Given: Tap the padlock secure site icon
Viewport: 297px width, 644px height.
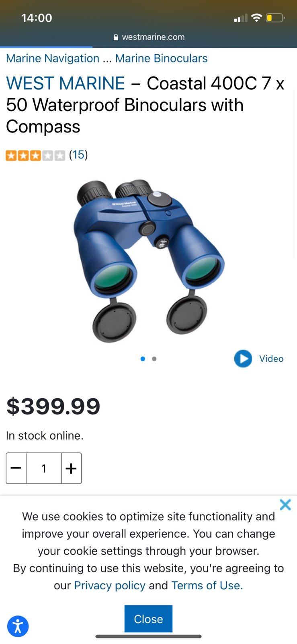Looking at the screenshot, I should [116, 37].
